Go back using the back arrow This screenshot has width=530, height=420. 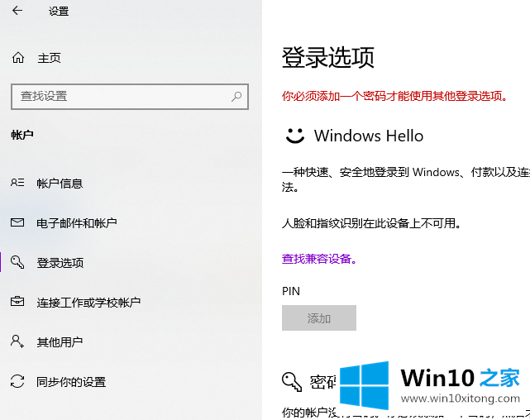tap(17, 11)
